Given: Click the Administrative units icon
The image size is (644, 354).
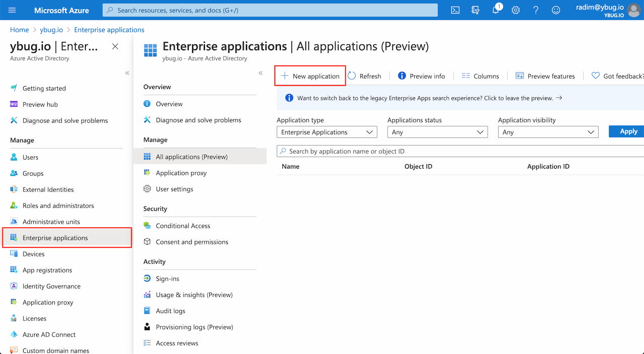Looking at the screenshot, I should [x=14, y=222].
